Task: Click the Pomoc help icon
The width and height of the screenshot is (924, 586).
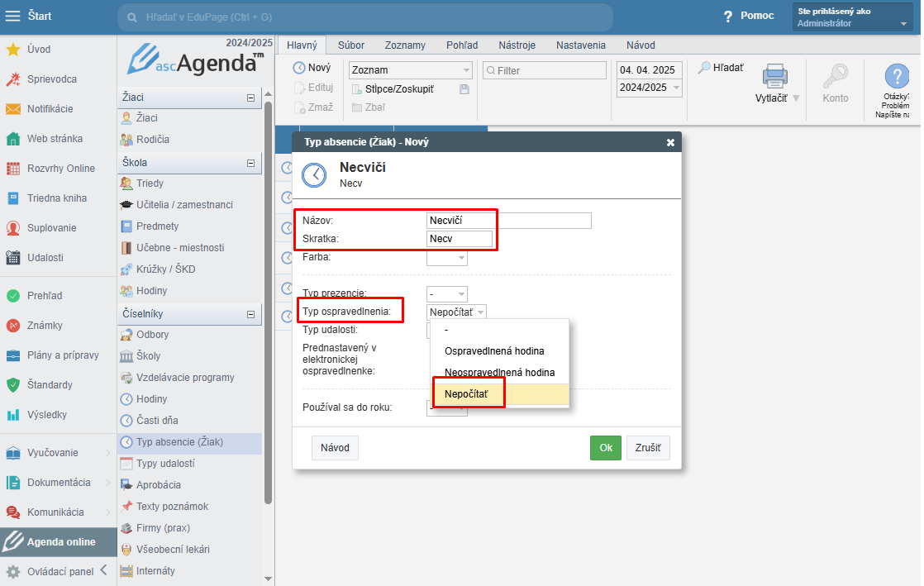Action: point(728,17)
